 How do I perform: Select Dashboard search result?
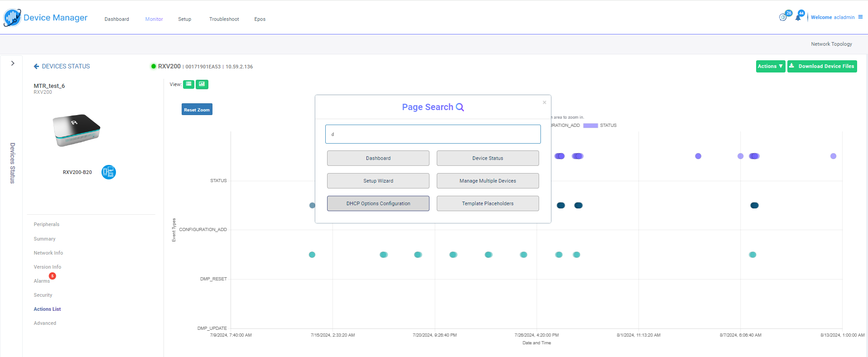click(378, 158)
